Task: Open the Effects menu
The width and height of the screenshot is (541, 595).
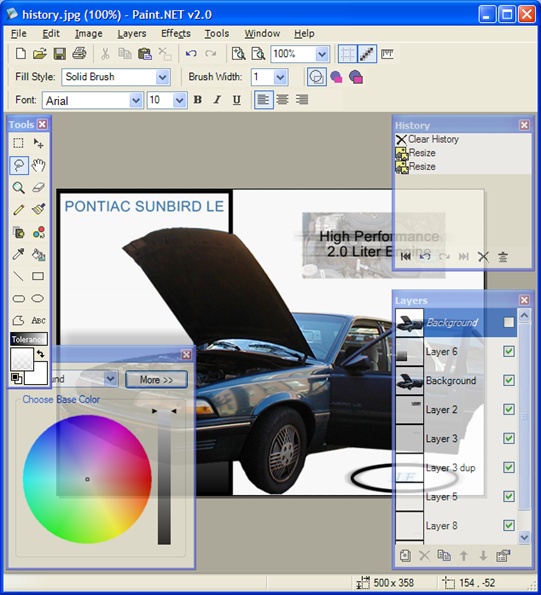Action: click(176, 34)
